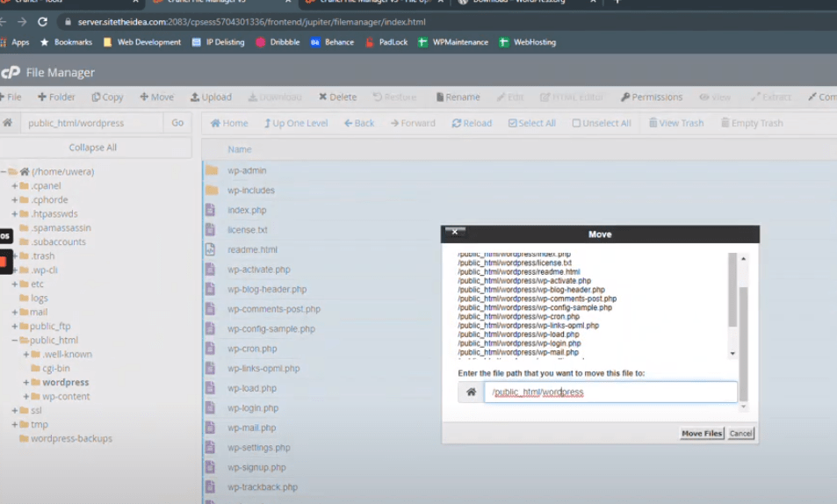Select the logs folder in tree
Viewport: 837px width, 504px height.
(40, 298)
